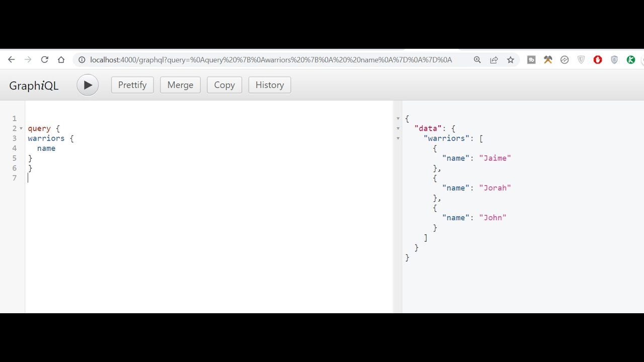Screen dimensions: 644x362
Task: Click the zoom magnifier icon in address bar
Action: 477,60
